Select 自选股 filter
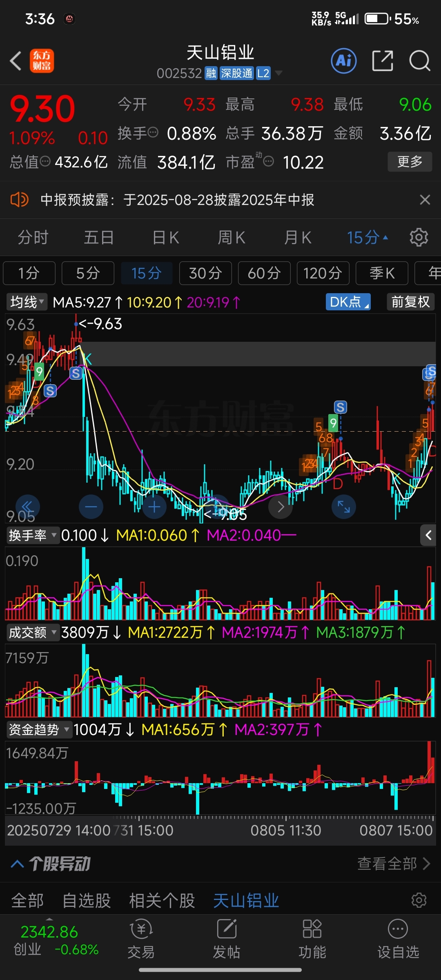This screenshot has width=441, height=980. point(87,900)
